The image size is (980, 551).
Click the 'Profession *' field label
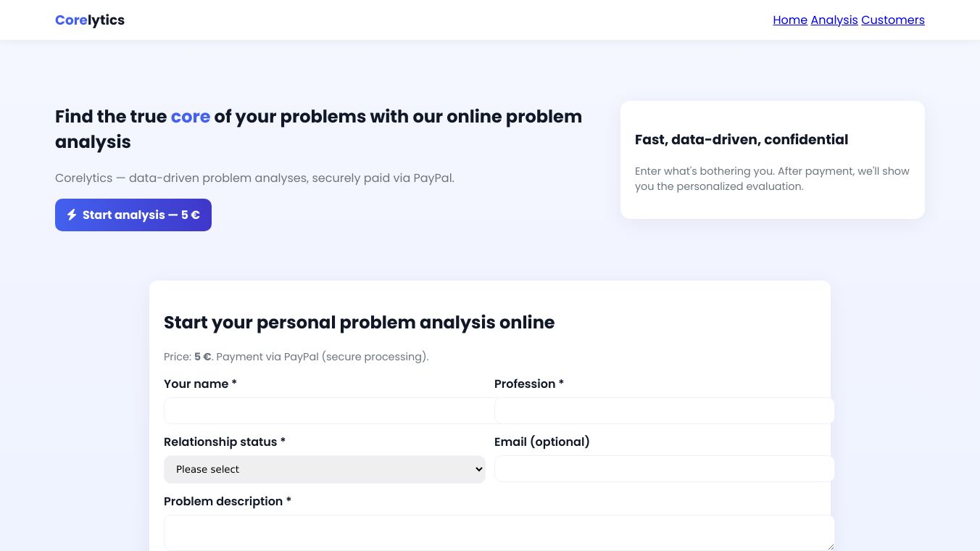528,384
